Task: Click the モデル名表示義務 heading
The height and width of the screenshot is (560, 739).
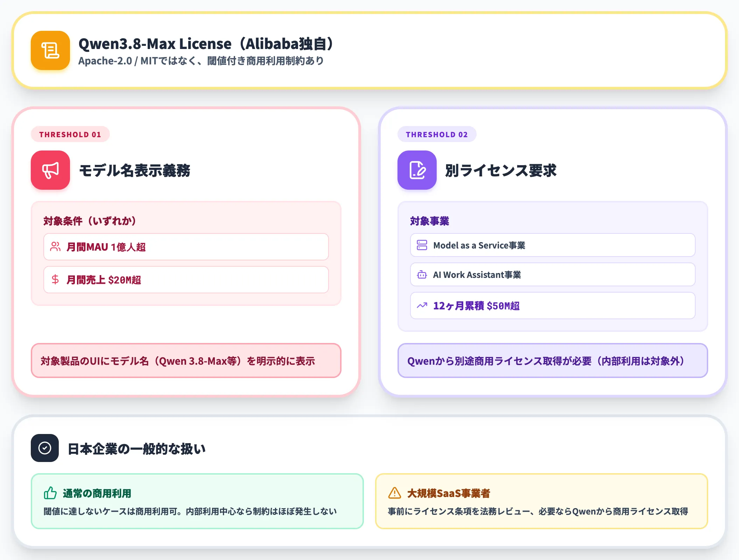Action: [135, 170]
